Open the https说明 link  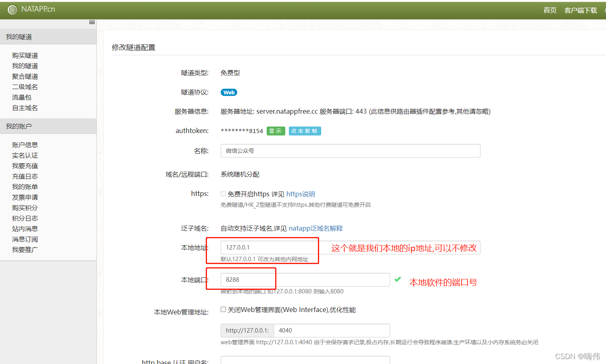pos(301,194)
